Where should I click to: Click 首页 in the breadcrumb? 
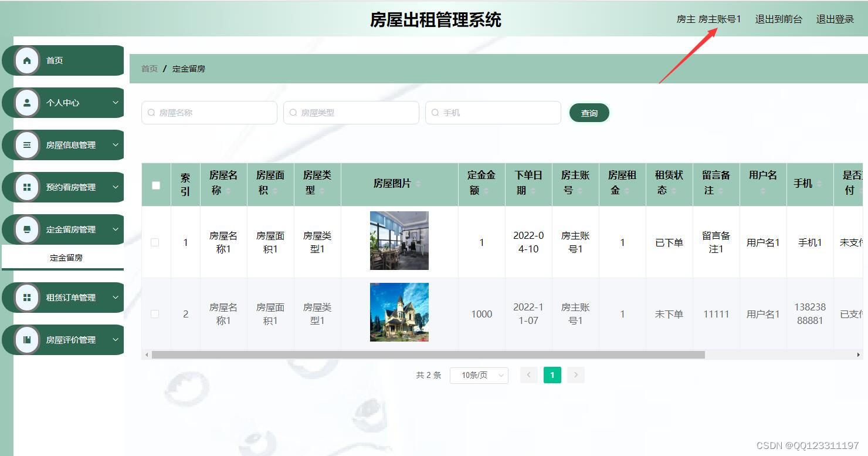pos(150,69)
